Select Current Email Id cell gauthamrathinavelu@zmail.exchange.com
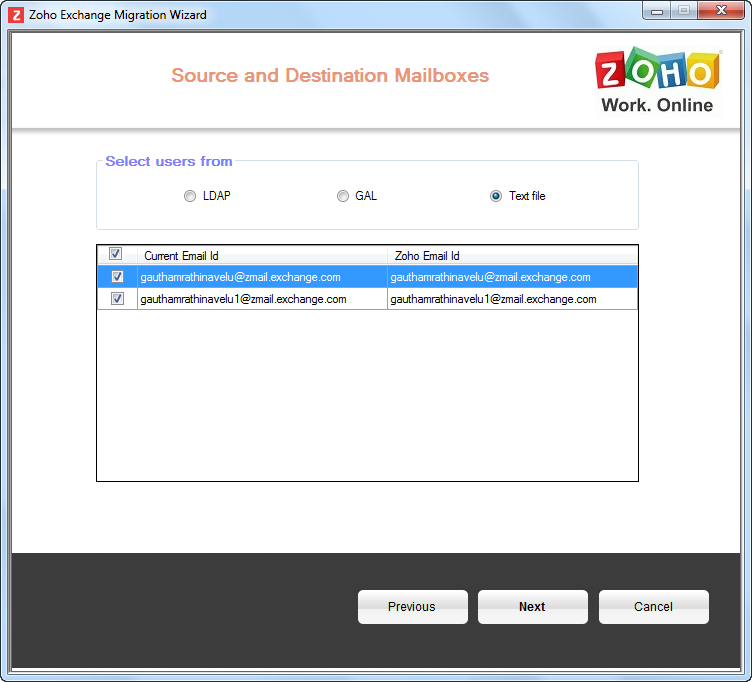This screenshot has height=682, width=752. pos(262,277)
